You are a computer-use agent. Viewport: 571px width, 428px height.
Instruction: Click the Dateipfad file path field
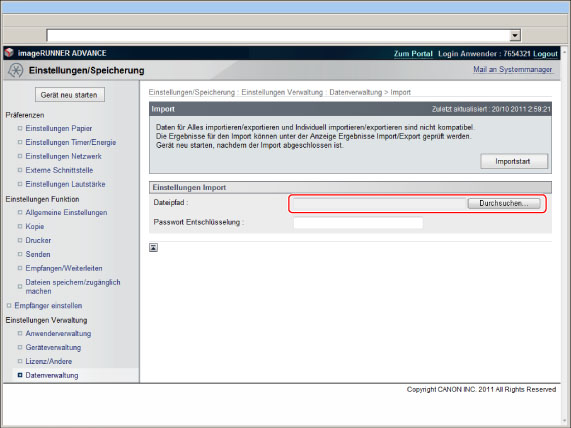(380, 204)
